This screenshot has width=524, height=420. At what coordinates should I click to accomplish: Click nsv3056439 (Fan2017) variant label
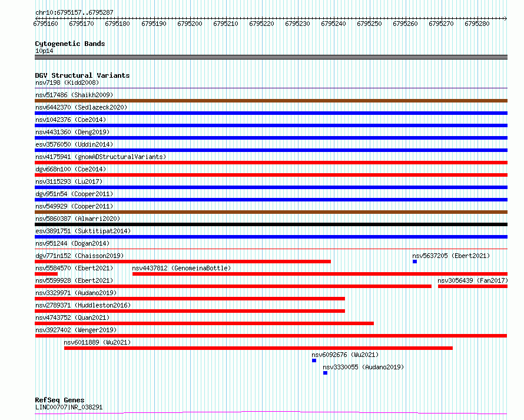(x=473, y=280)
